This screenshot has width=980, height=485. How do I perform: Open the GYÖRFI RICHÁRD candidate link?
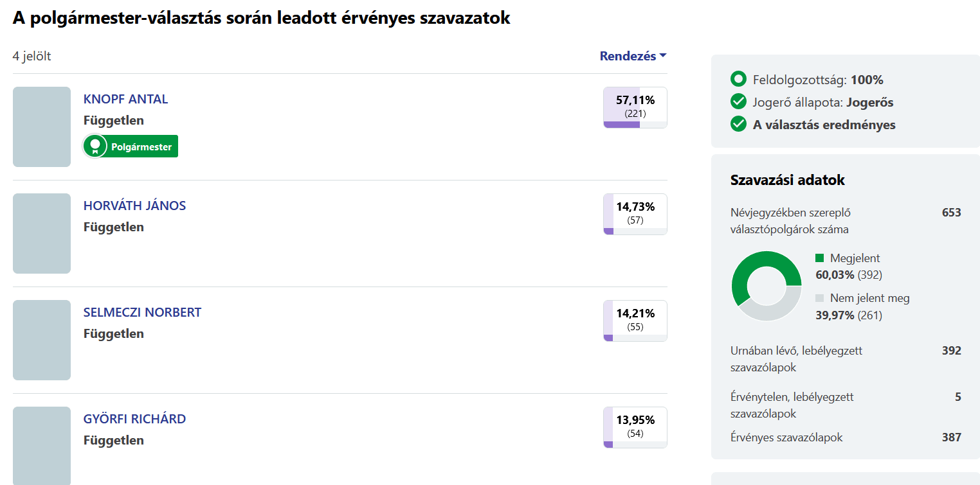click(134, 419)
